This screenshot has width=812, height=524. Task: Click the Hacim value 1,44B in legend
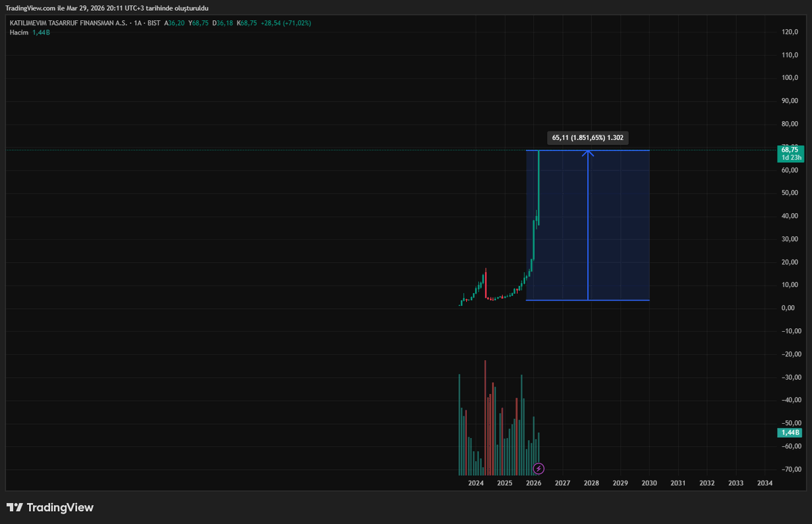click(x=41, y=32)
